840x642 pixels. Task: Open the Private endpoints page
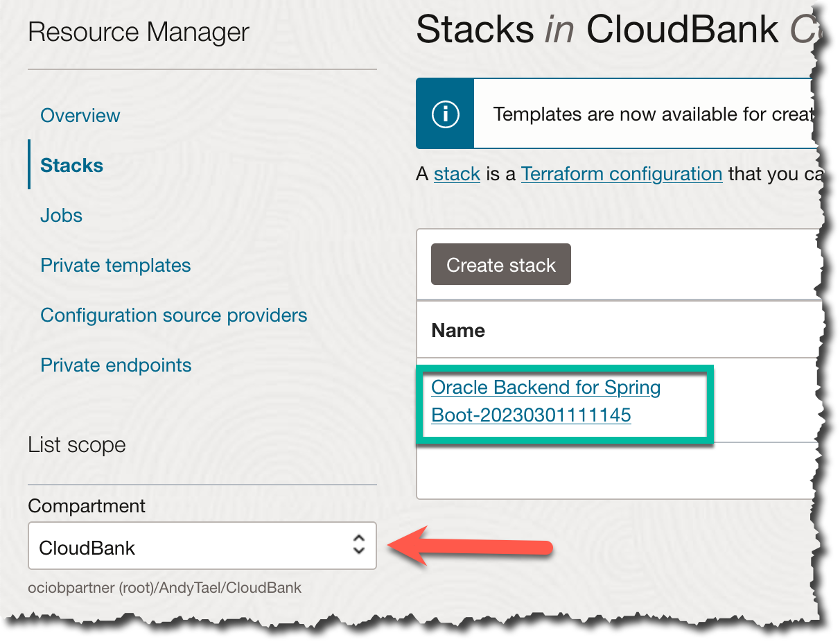(116, 365)
